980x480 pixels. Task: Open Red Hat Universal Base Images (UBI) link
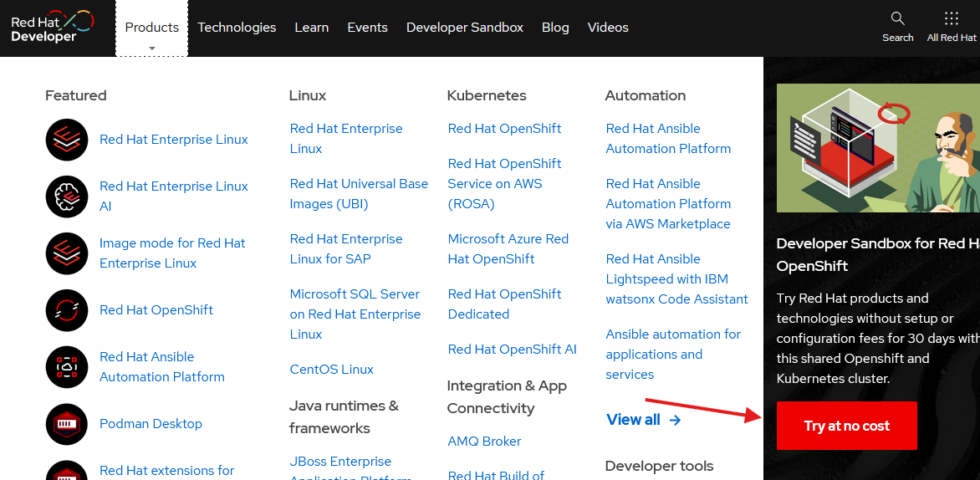tap(359, 194)
